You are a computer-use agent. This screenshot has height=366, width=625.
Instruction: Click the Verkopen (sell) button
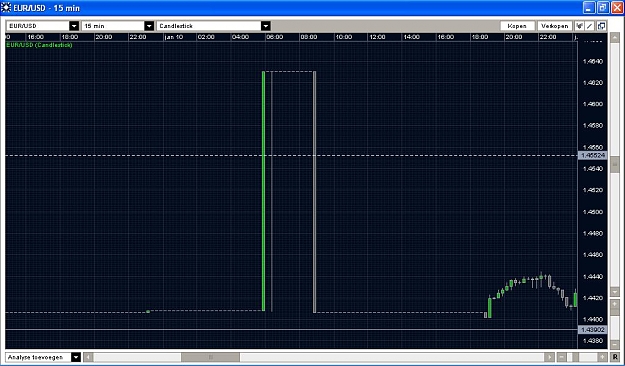554,26
